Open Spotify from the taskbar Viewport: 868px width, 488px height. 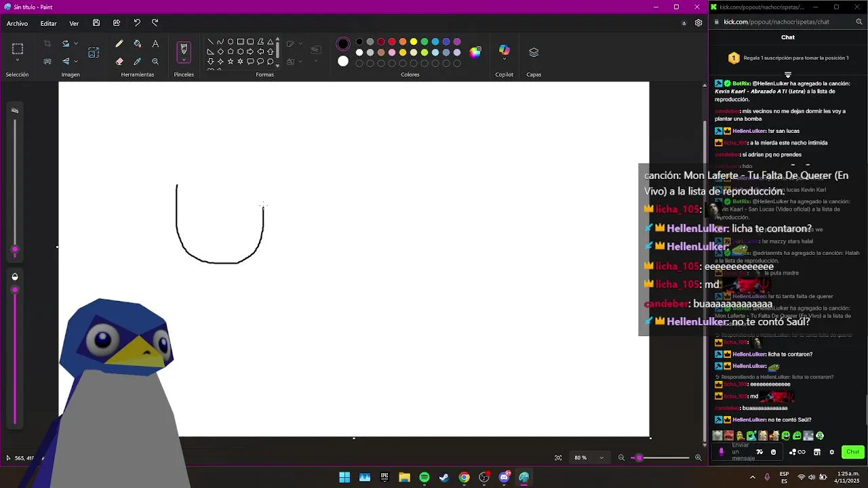[x=425, y=477]
